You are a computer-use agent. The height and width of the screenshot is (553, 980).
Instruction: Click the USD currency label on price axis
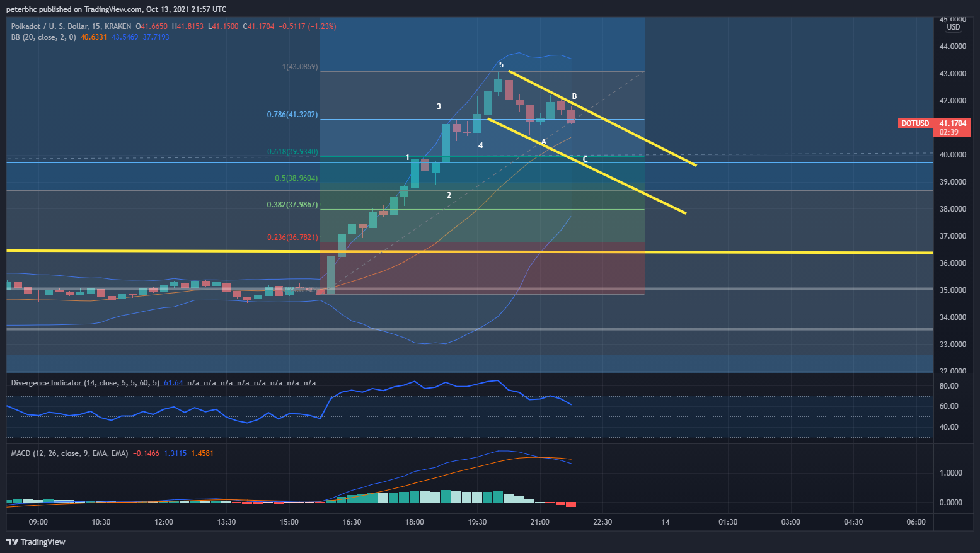(x=954, y=27)
